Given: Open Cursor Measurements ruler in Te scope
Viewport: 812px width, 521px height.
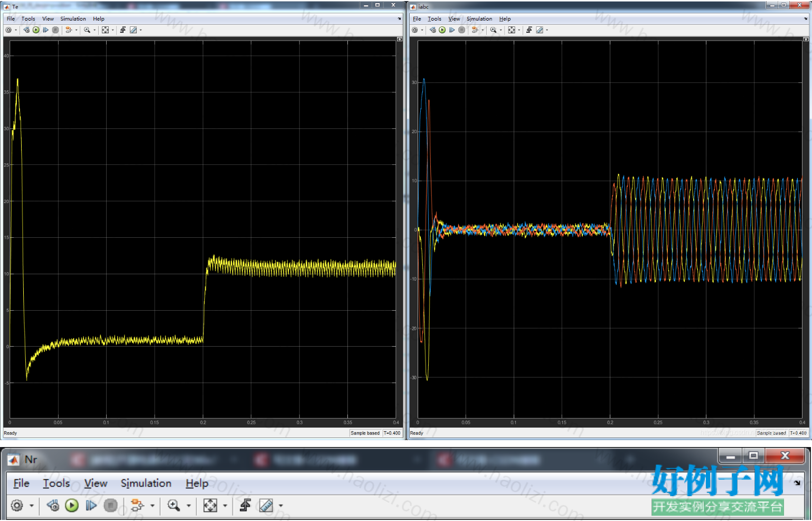Looking at the screenshot, I should pos(133,30).
